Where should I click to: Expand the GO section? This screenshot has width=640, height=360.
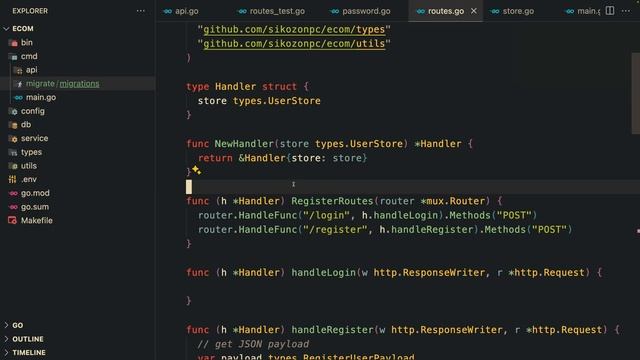point(6,325)
